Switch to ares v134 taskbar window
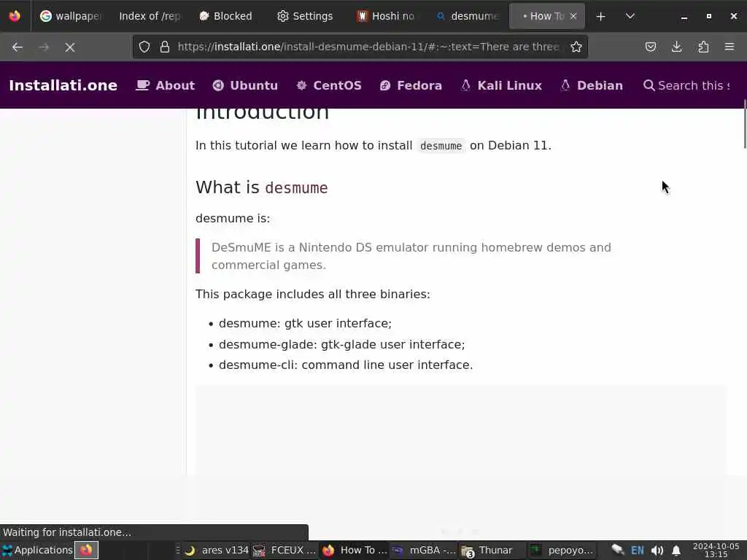 tap(216, 550)
